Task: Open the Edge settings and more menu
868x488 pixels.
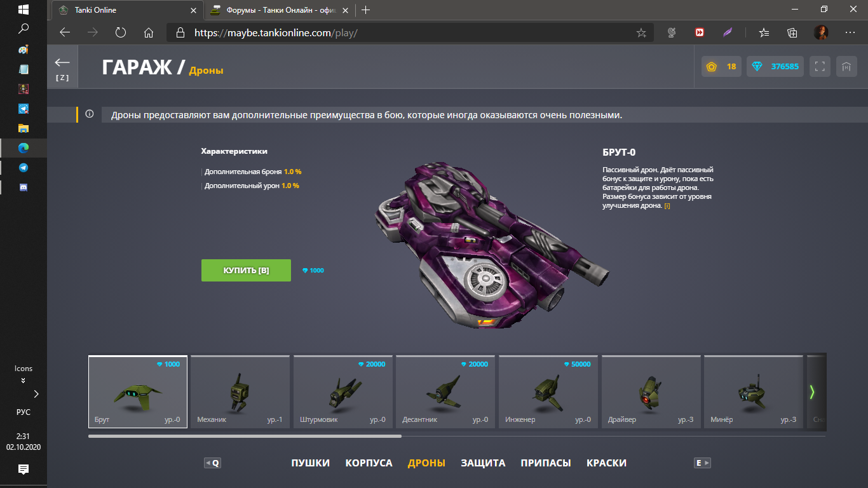Action: pos(850,32)
